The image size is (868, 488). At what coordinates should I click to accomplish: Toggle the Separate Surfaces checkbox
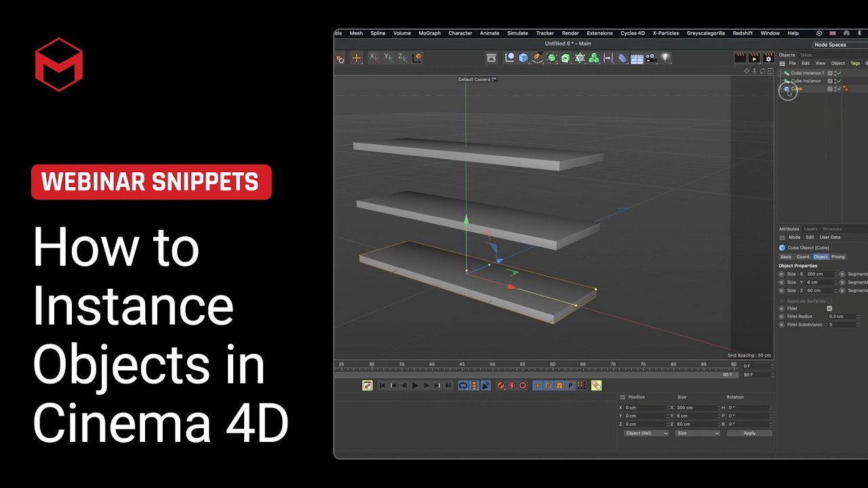tap(829, 301)
